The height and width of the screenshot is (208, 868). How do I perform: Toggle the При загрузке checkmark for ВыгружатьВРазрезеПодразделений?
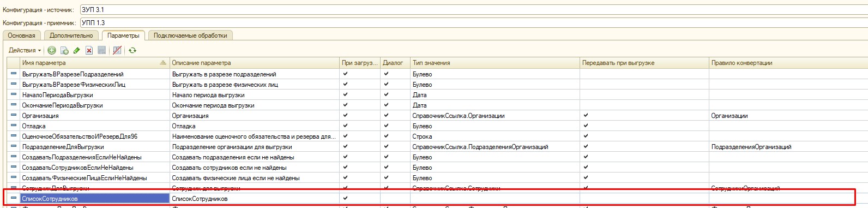pos(345,74)
